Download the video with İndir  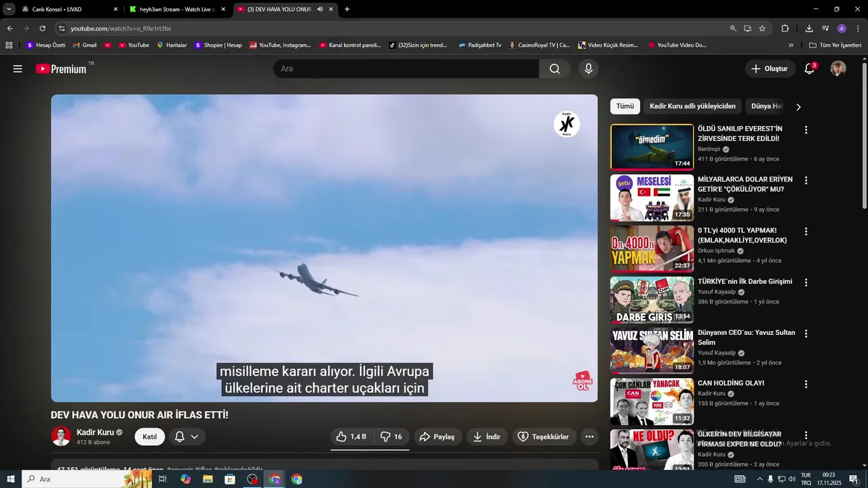click(x=487, y=436)
